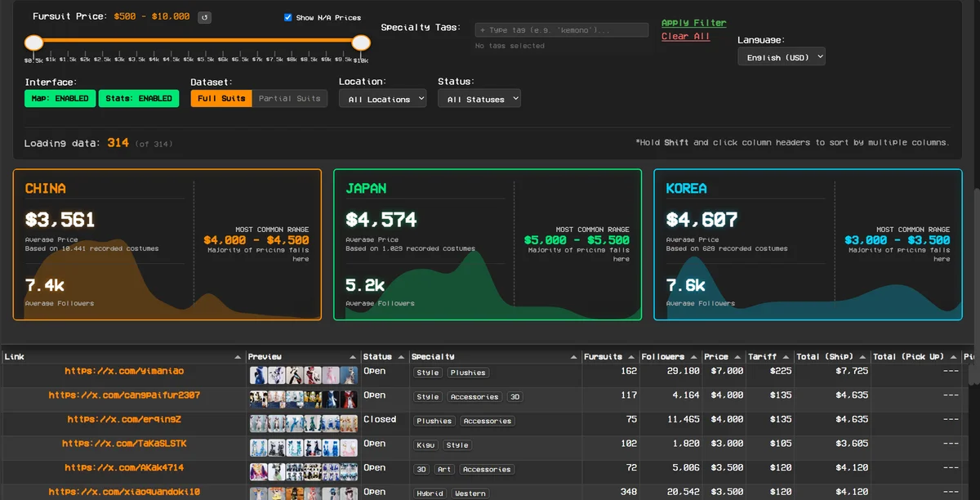This screenshot has height=500, width=980.
Task: Expand the All Locations dropdown
Action: (383, 99)
